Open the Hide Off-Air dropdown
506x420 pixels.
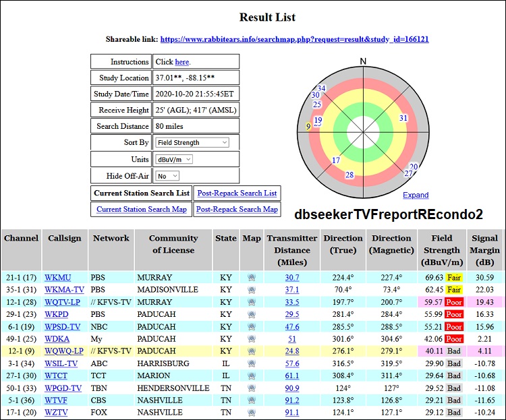click(167, 176)
